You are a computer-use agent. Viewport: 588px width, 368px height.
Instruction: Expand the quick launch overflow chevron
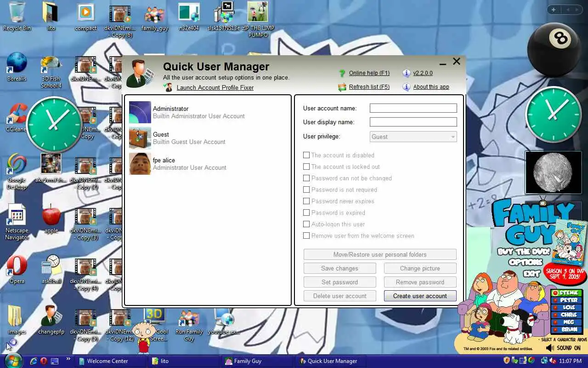point(68,359)
